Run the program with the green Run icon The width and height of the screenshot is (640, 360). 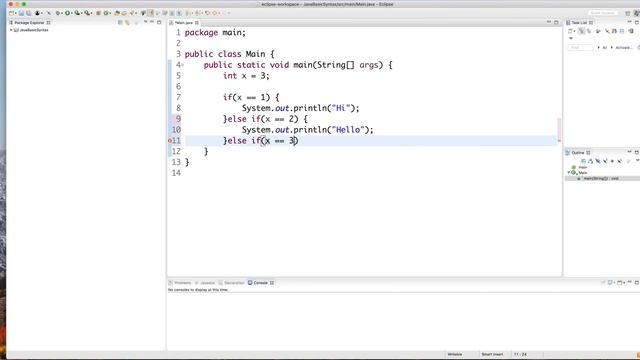pos(67,13)
